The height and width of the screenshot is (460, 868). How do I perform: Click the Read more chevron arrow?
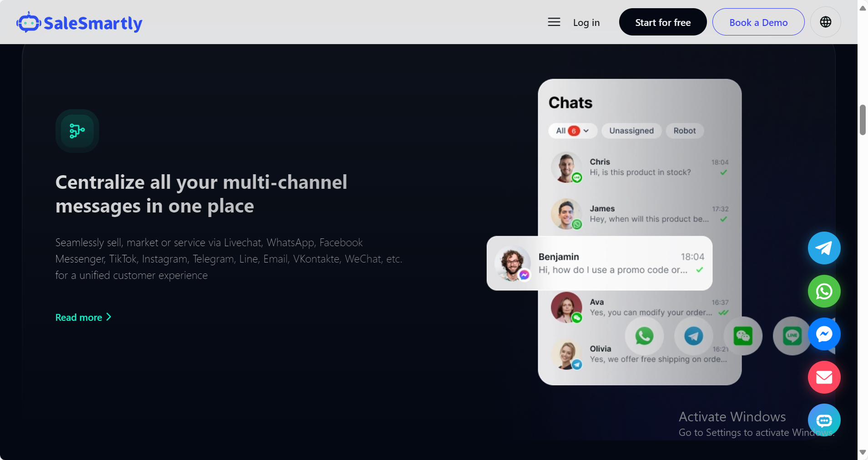click(x=109, y=317)
